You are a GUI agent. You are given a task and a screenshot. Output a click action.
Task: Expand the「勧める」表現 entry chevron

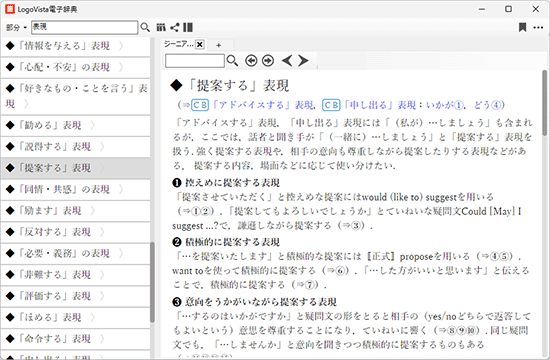tap(93, 125)
